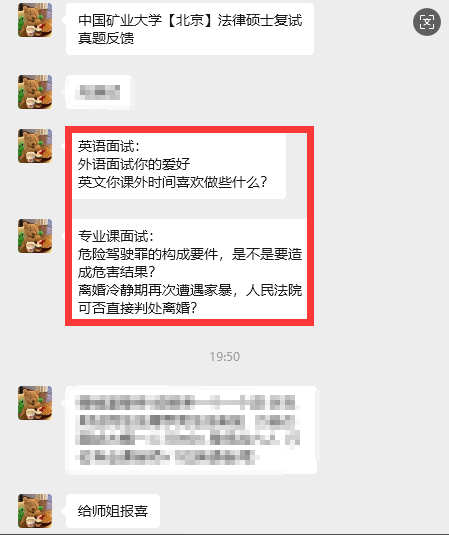Click avatar beside 专业课面试 message
This screenshot has height=535, width=449.
35,236
